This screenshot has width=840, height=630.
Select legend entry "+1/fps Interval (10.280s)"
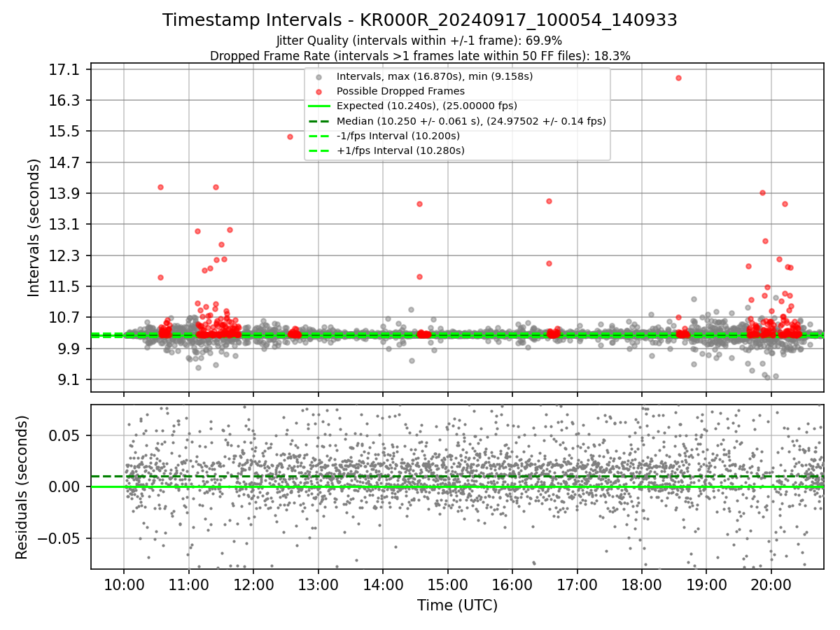click(x=401, y=150)
